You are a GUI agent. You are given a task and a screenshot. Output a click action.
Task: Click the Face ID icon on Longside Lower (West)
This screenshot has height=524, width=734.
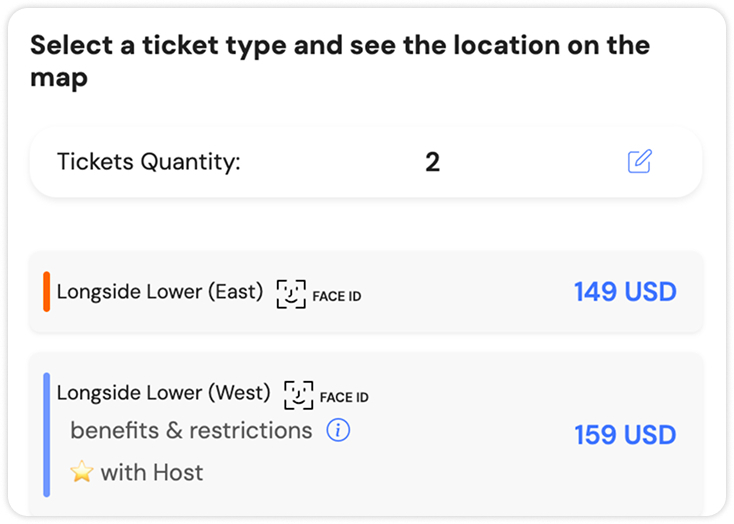pyautogui.click(x=299, y=394)
